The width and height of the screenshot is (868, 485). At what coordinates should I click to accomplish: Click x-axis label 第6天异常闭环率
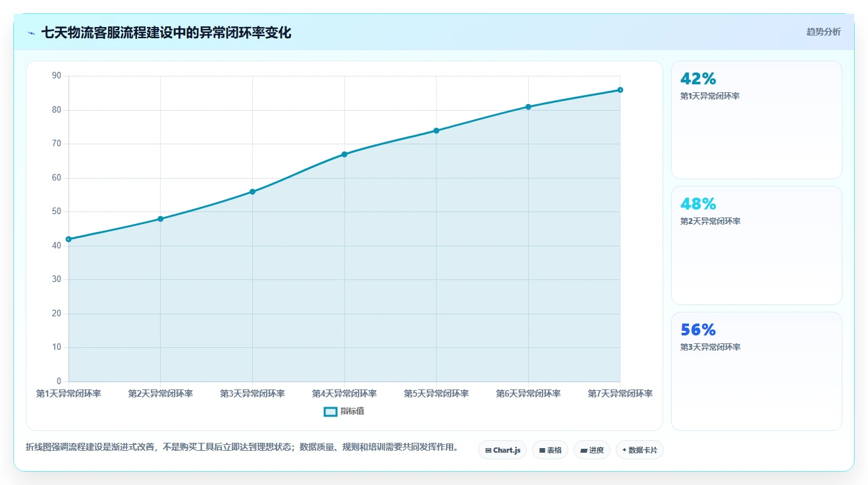coord(528,393)
